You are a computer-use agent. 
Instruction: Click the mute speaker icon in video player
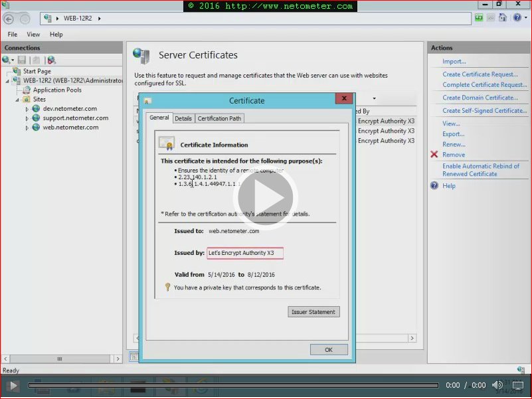pos(497,385)
